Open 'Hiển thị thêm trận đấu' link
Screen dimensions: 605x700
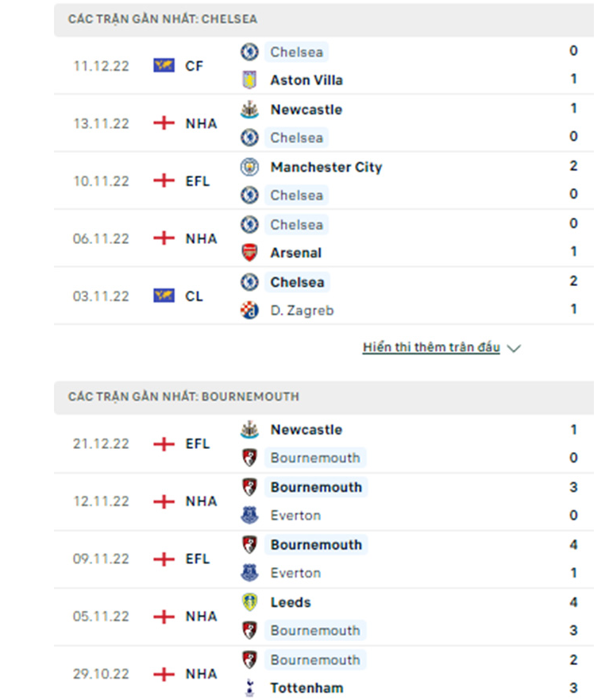click(x=431, y=347)
